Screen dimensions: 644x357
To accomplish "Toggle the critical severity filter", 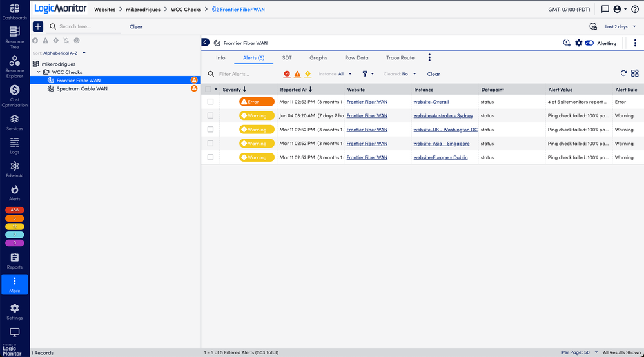I will click(x=287, y=74).
